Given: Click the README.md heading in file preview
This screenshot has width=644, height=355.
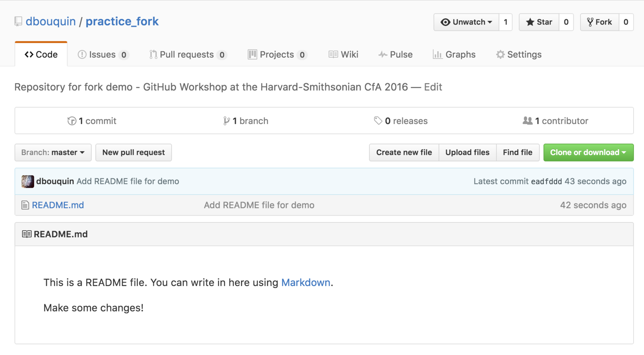Looking at the screenshot, I should [x=61, y=234].
